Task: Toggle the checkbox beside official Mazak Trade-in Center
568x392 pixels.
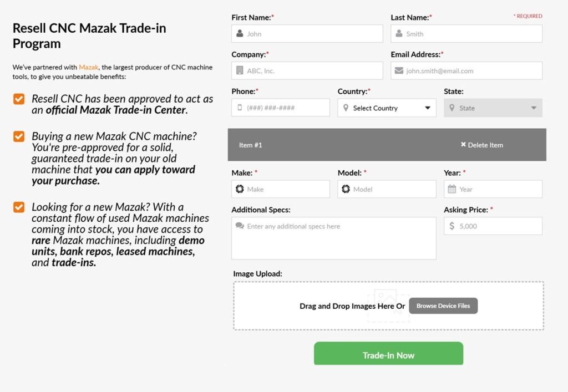Action: [x=19, y=99]
